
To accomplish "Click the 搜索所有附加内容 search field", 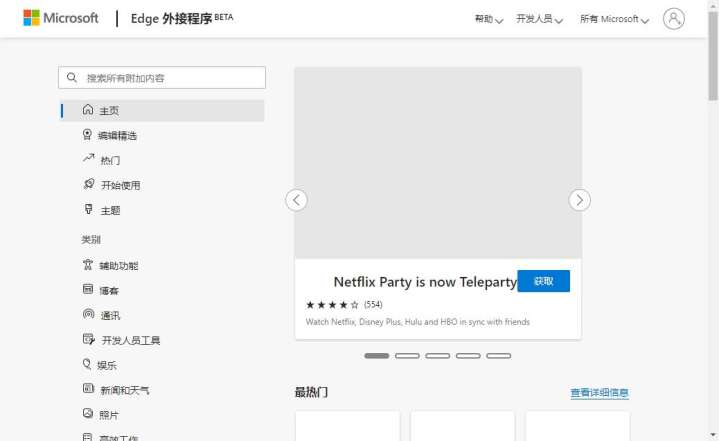I will (x=172, y=77).
